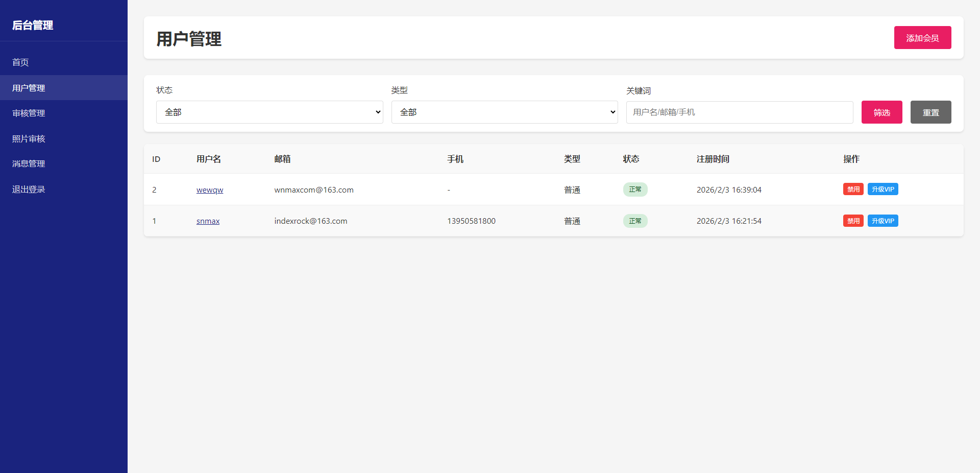Viewport: 980px width, 473px height.
Task: Go to 首页 in the sidebar
Action: [20, 62]
